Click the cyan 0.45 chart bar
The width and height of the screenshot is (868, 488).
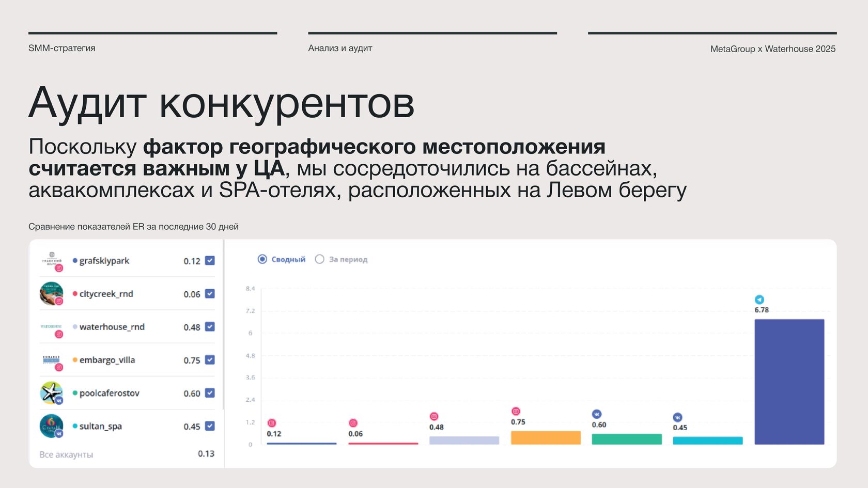click(708, 440)
